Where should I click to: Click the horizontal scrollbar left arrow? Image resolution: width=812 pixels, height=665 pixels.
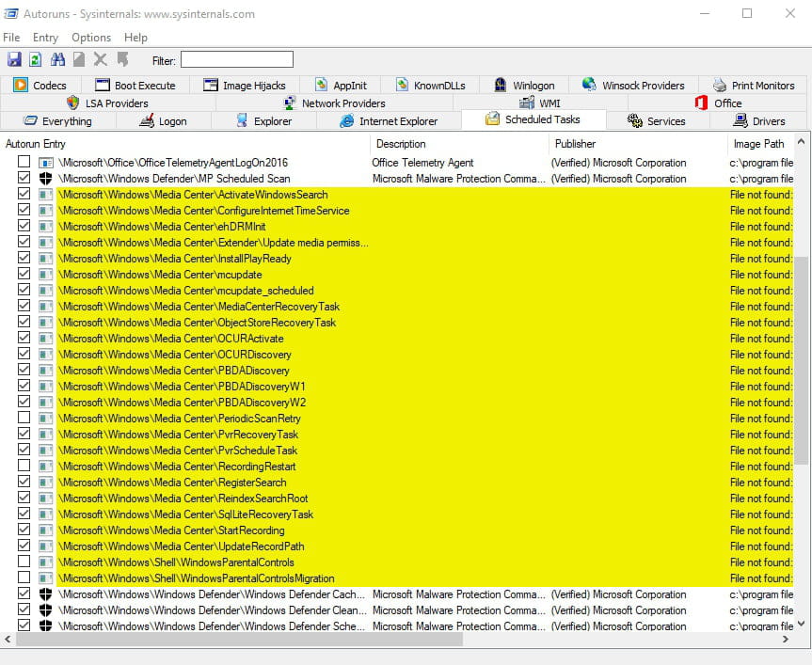point(8,639)
